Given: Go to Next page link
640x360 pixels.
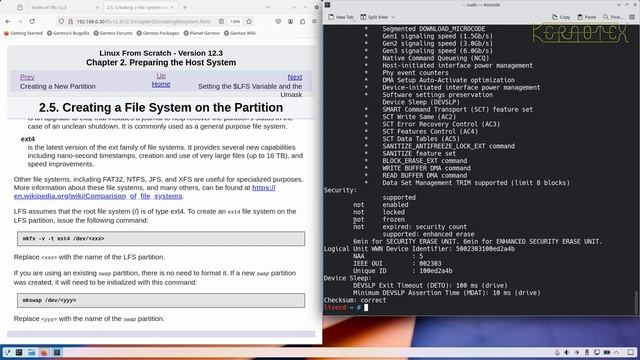Looking at the screenshot, I should [295, 77].
